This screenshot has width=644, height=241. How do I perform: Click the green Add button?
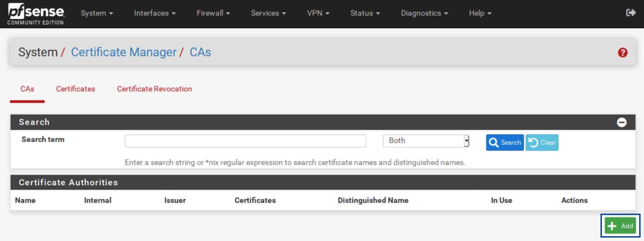(x=620, y=226)
